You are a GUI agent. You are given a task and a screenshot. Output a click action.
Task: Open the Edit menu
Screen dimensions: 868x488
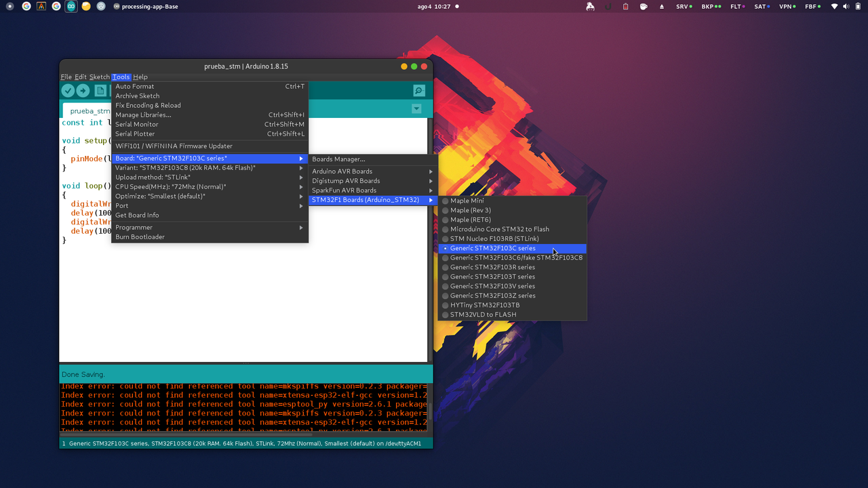click(81, 77)
